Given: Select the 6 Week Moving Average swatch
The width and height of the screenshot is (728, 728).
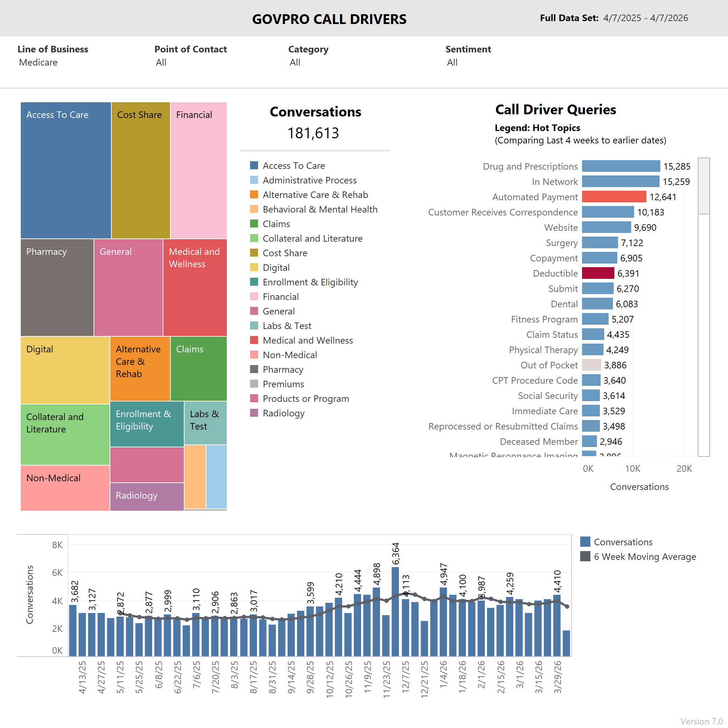Looking at the screenshot, I should click(x=585, y=557).
